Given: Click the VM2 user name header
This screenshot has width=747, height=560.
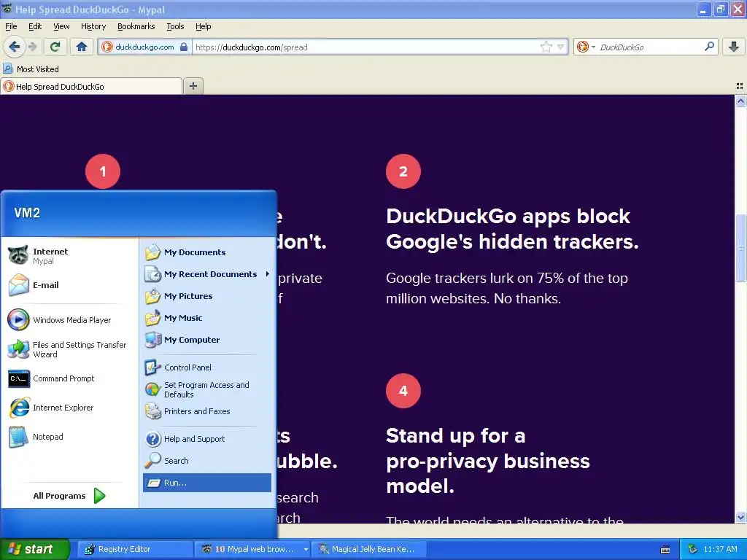Looking at the screenshot, I should pyautogui.click(x=27, y=212).
